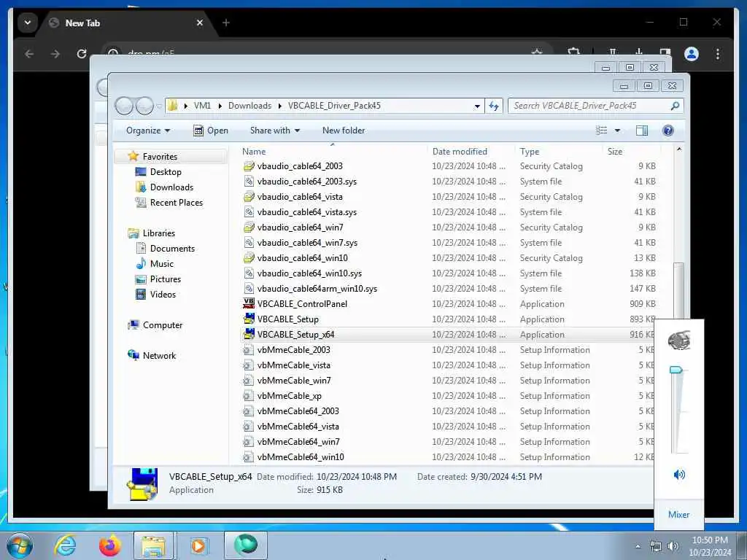Show hidden tray icons arrow
The image size is (747, 560).
[638, 547]
